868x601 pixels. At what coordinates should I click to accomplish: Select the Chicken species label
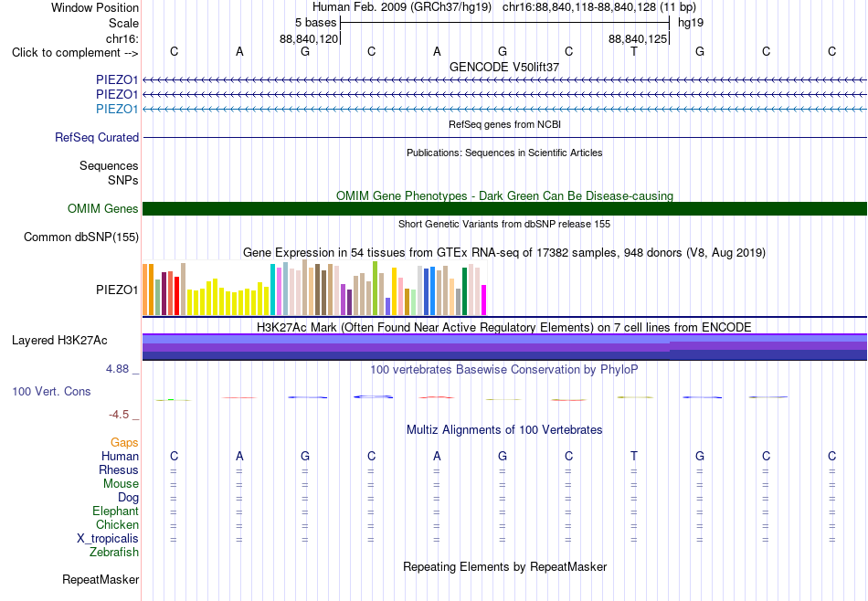coord(117,524)
